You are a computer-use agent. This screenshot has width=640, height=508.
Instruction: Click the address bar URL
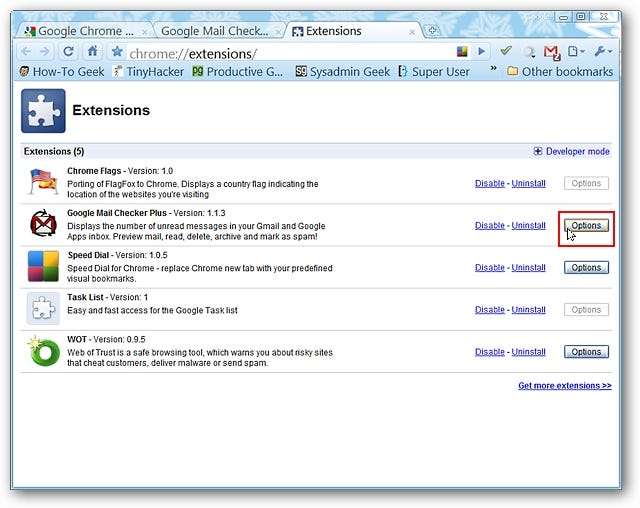(193, 54)
